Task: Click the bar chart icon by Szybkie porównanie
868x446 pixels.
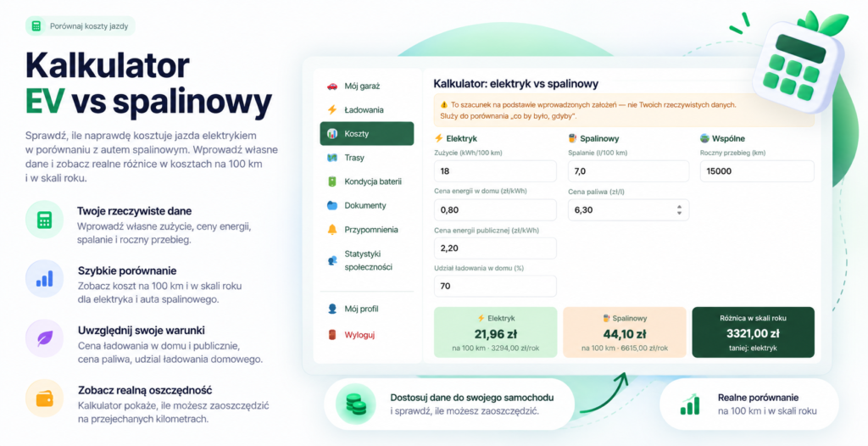Action: pyautogui.click(x=44, y=279)
